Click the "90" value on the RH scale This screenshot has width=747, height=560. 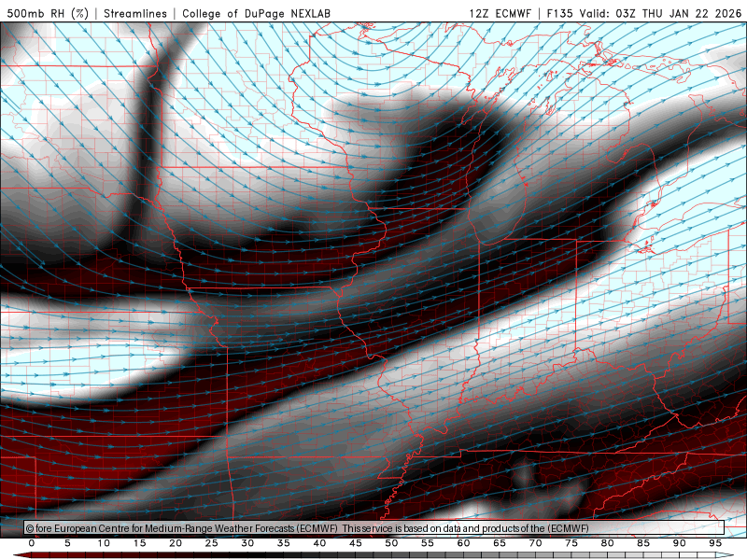click(x=680, y=543)
